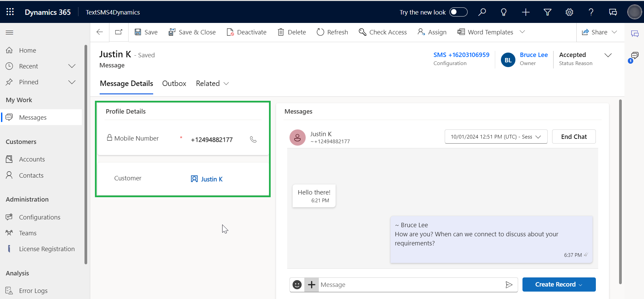Go back using the back arrow

100,32
